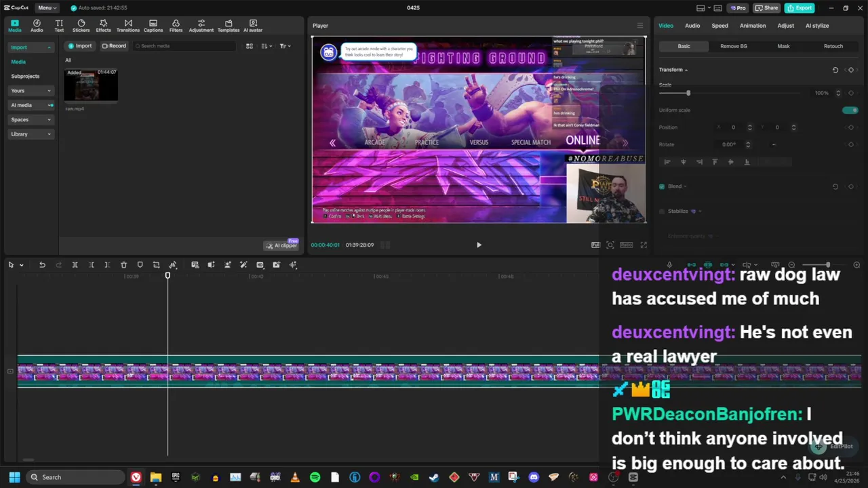The height and width of the screenshot is (488, 868).
Task: Click the Pro upgrade button
Action: (x=738, y=7)
